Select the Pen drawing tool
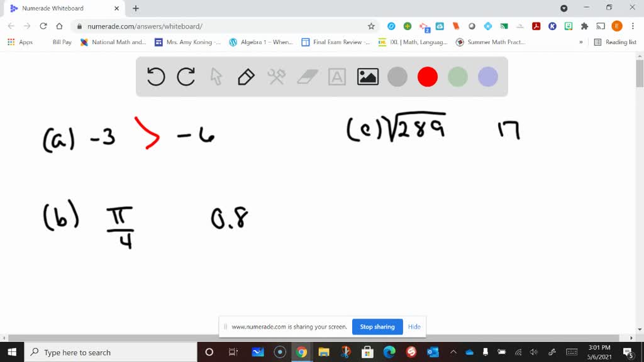The image size is (644, 362). coord(245,76)
